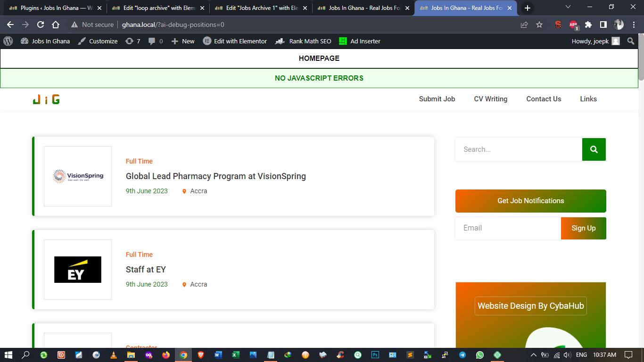Open the SEO extension icon

click(558, 25)
